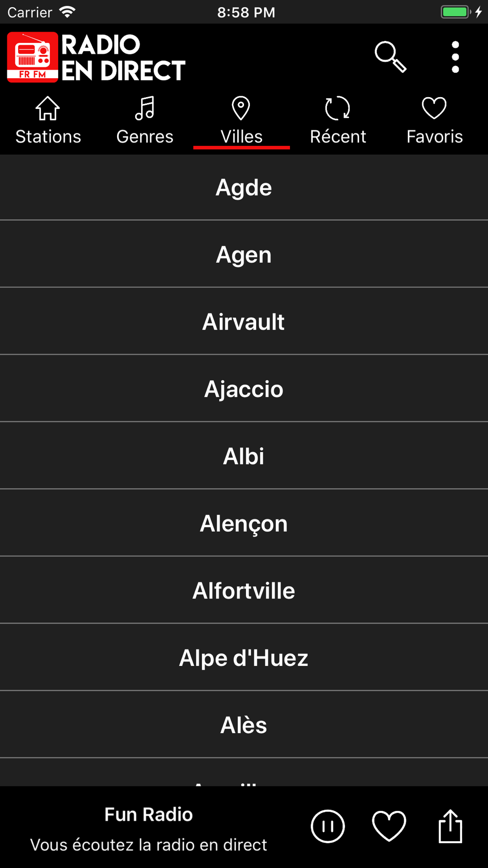Switch to the Stations tab

click(x=48, y=121)
